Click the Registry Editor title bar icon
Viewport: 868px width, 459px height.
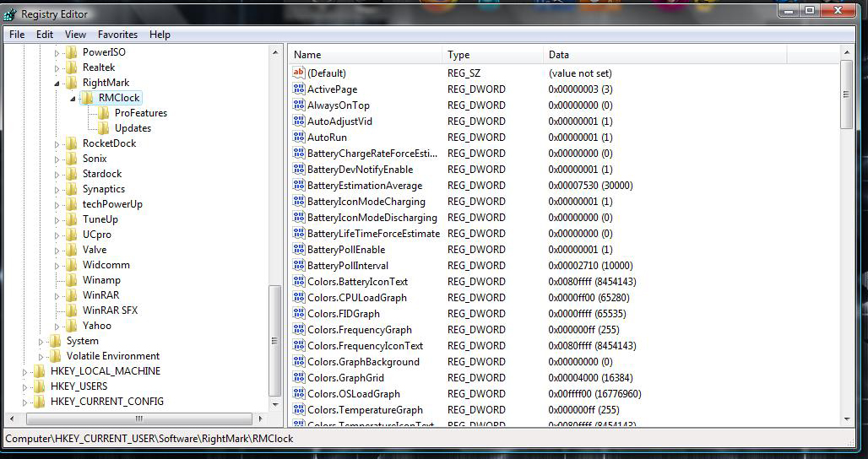point(10,14)
